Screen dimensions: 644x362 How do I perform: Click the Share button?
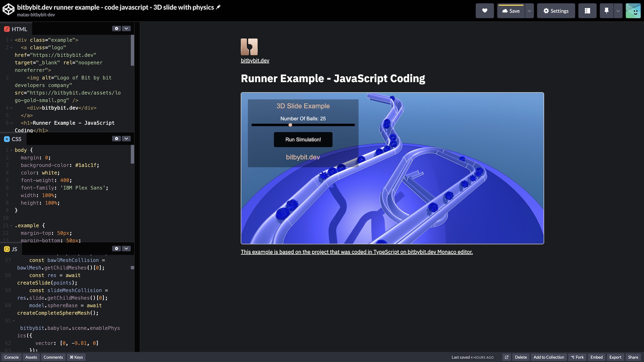point(633,357)
